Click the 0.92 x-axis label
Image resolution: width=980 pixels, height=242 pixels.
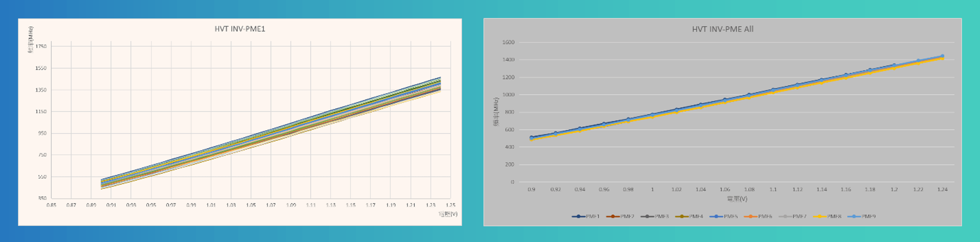(556, 189)
